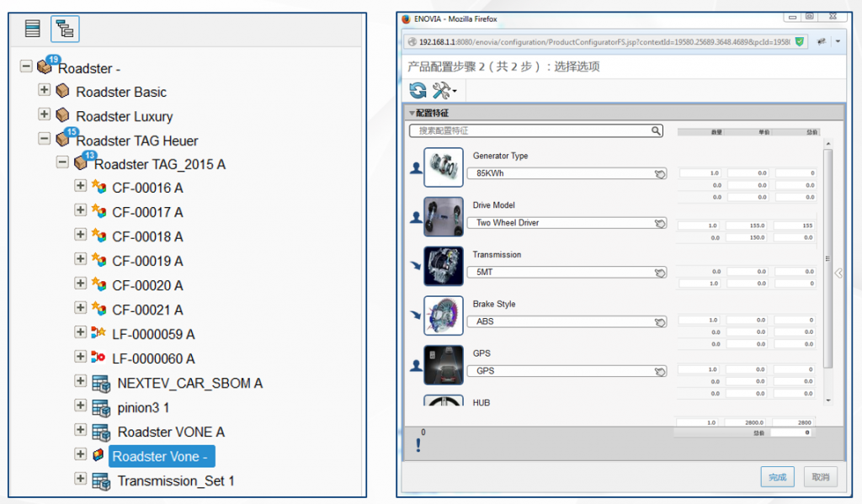Click the clear icon in Drive Model field

coord(660,224)
